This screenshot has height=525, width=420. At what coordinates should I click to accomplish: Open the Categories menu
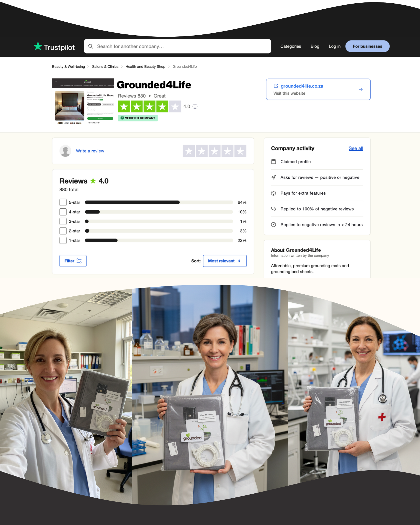[x=290, y=46]
